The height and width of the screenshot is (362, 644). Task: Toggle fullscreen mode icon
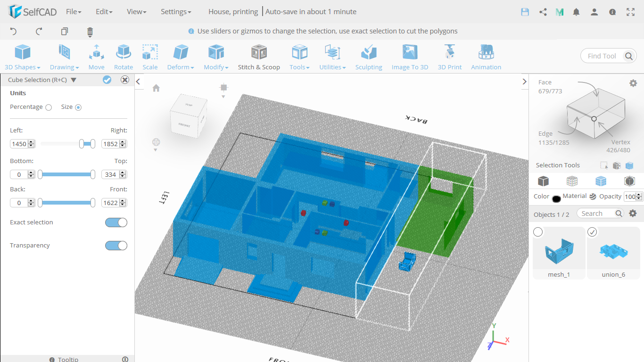click(x=631, y=12)
